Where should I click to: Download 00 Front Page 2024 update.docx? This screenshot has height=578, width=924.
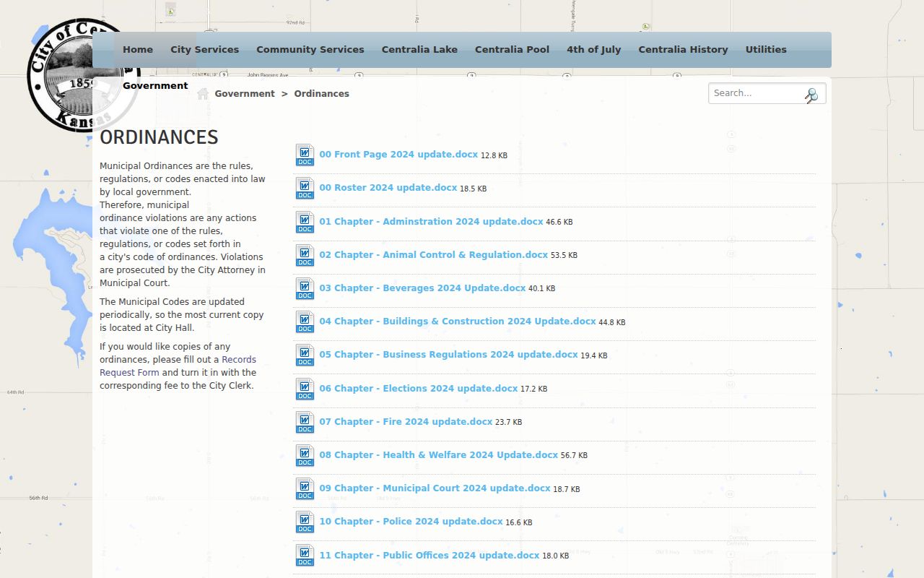point(398,155)
